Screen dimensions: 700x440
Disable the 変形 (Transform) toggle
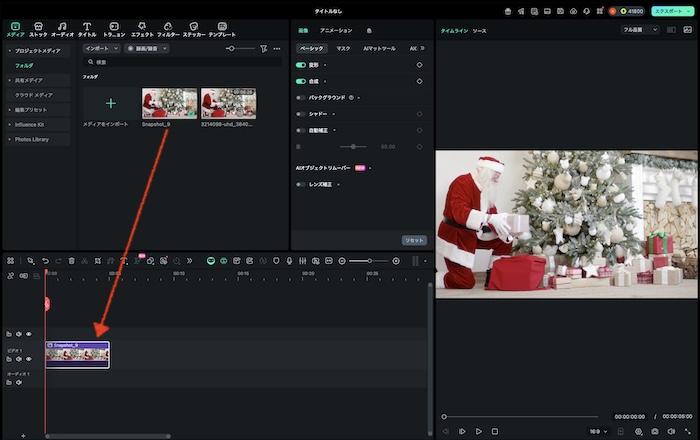pos(301,65)
